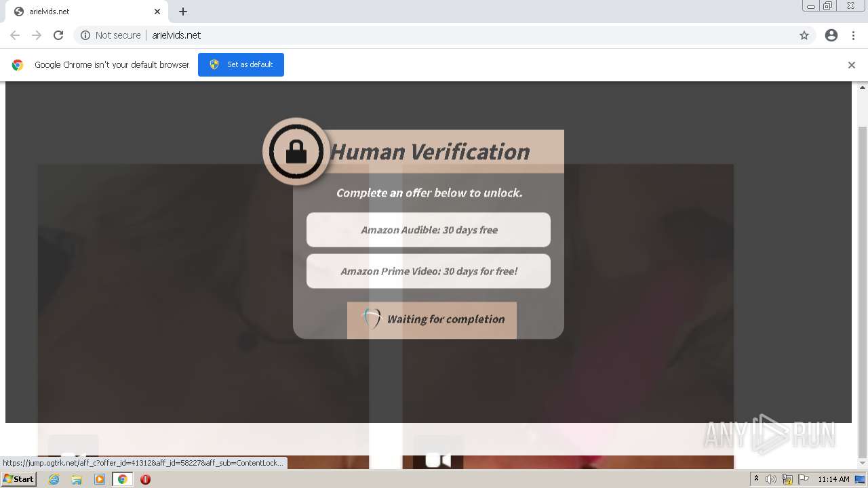The image size is (868, 488).
Task: Click the browser forward arrow
Action: pyautogui.click(x=37, y=35)
